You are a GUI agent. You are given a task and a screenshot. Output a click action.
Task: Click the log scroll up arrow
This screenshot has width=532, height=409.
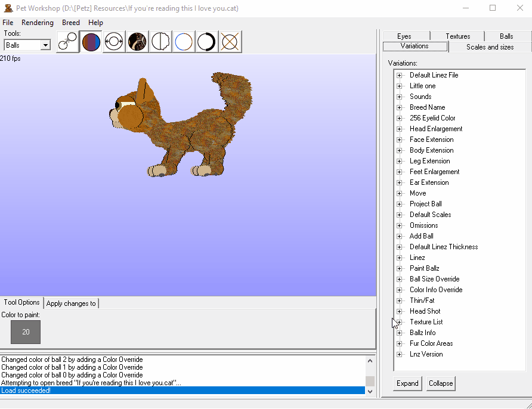tap(370, 361)
